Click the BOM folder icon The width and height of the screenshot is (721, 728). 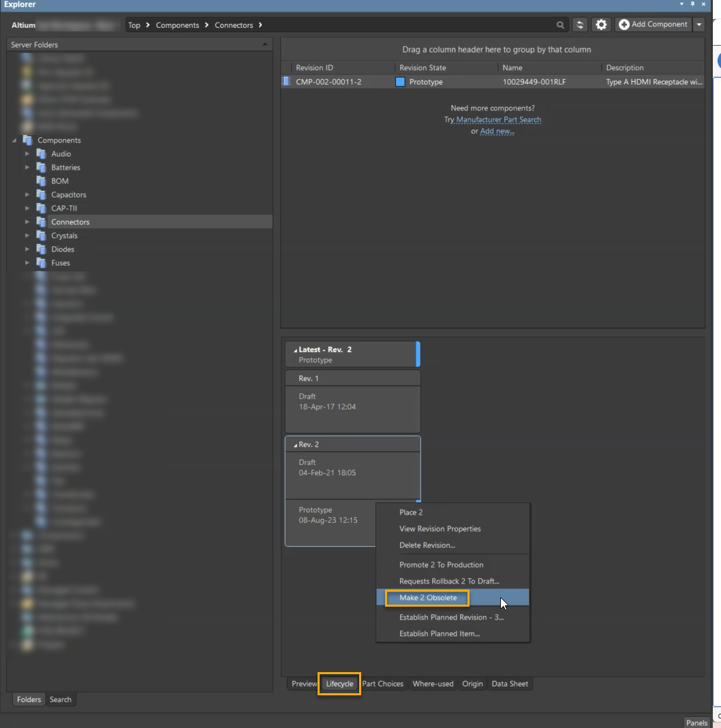tap(41, 181)
